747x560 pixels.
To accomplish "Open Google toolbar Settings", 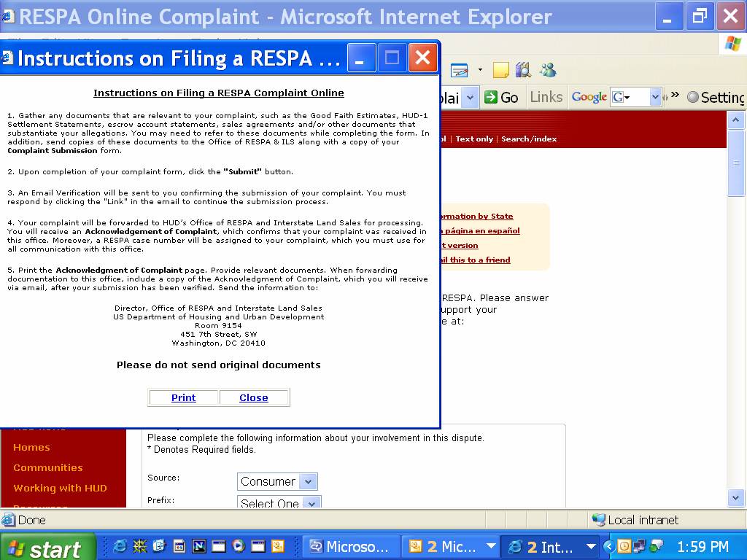I will 716,97.
